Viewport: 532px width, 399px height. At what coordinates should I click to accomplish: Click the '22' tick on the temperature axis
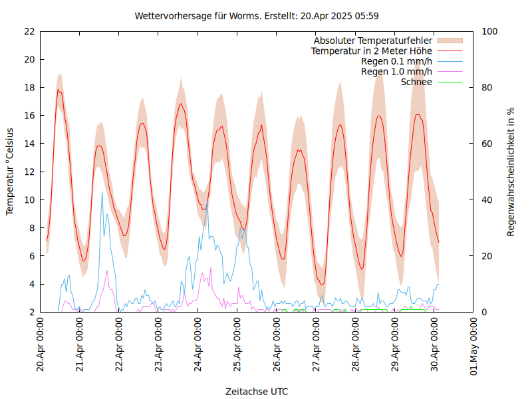pyautogui.click(x=29, y=31)
